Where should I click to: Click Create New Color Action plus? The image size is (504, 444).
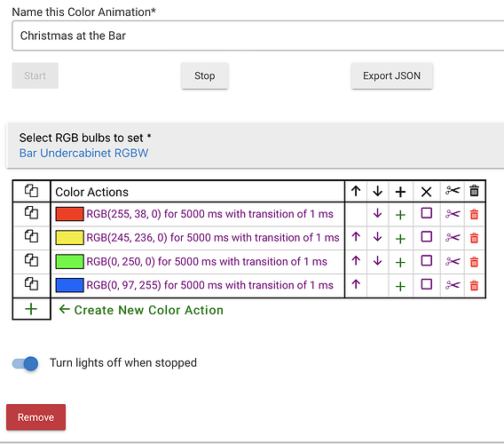(x=31, y=309)
